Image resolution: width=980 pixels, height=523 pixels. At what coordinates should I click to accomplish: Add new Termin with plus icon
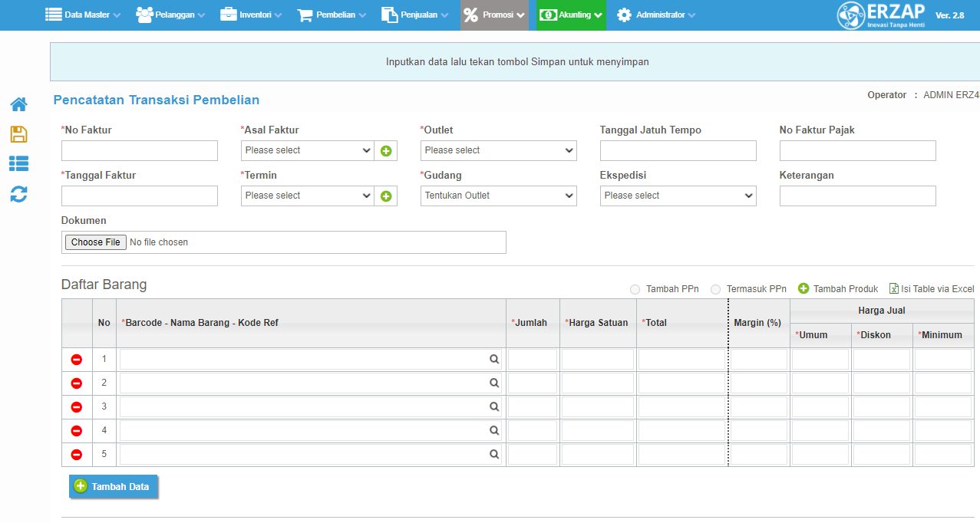(386, 196)
